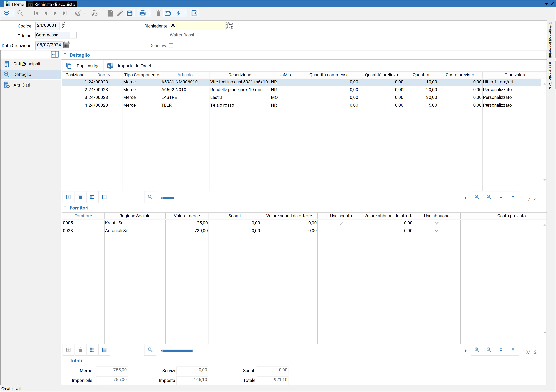
Task: Go to next record
Action: click(x=55, y=13)
